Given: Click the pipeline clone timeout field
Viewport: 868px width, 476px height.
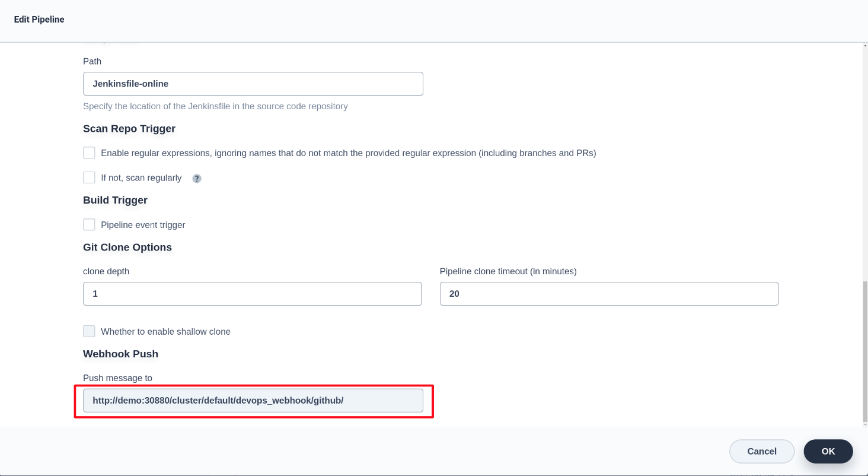Looking at the screenshot, I should tap(608, 293).
